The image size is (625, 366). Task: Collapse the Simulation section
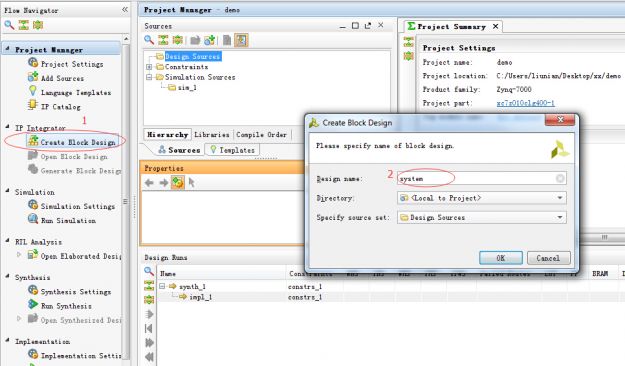point(7,191)
